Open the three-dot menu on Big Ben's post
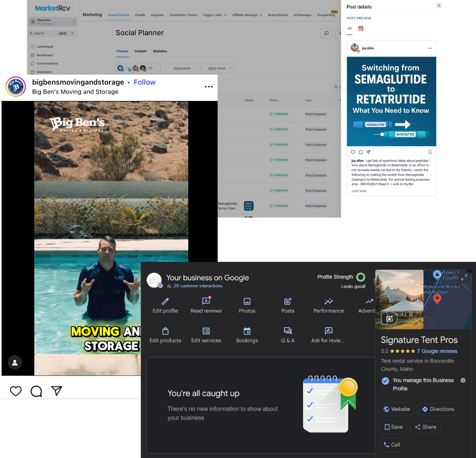This screenshot has height=458, width=476. (x=209, y=87)
